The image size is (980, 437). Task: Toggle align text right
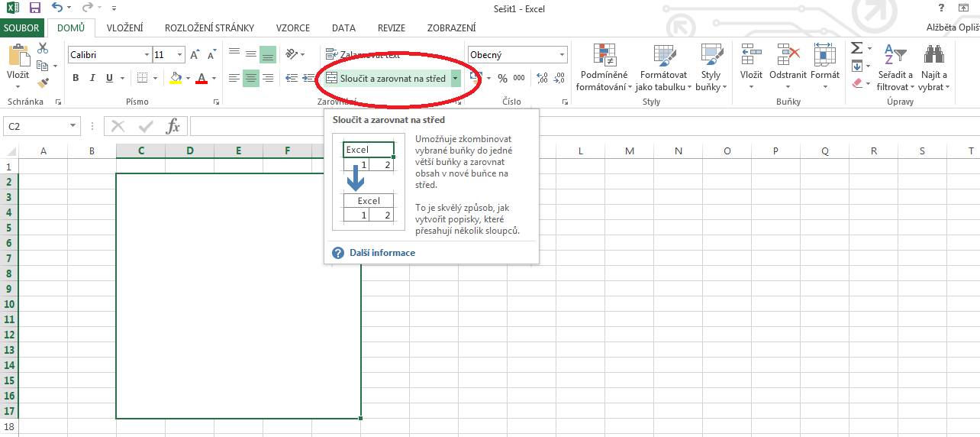[x=268, y=78]
